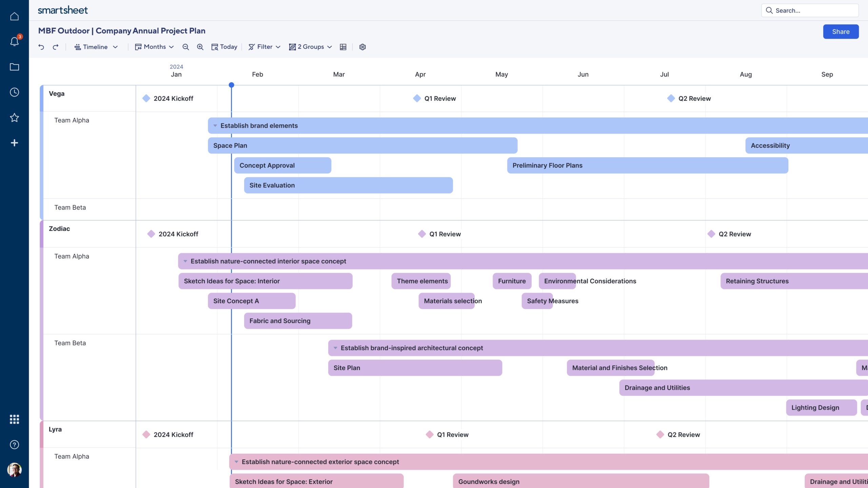Collapse the Establish brand elements task
This screenshot has width=868, height=488.
point(215,125)
